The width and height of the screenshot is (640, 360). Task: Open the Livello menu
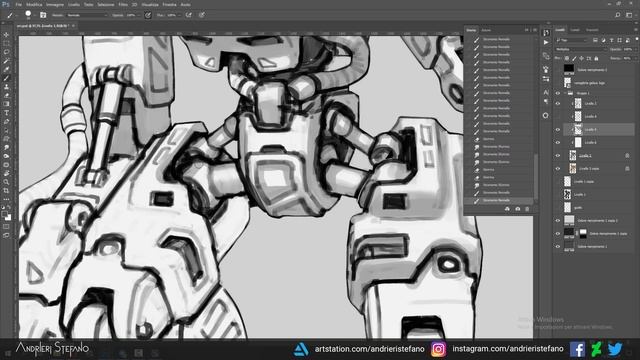pos(74,4)
